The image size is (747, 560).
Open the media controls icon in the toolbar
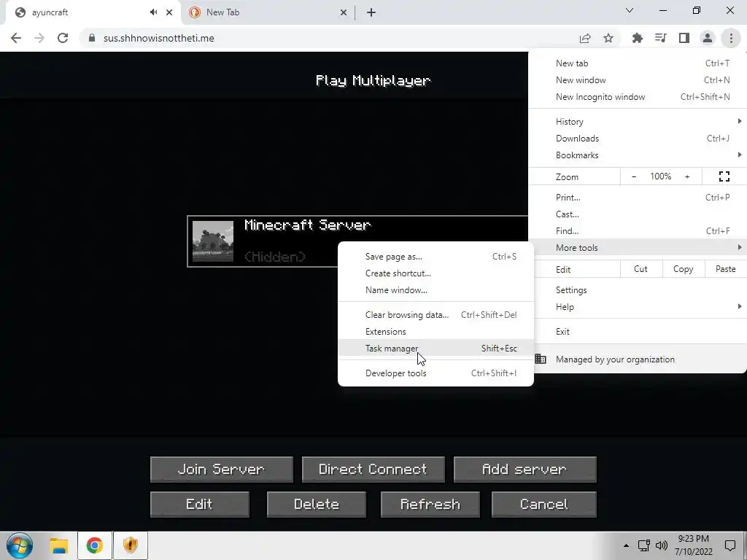click(x=661, y=38)
